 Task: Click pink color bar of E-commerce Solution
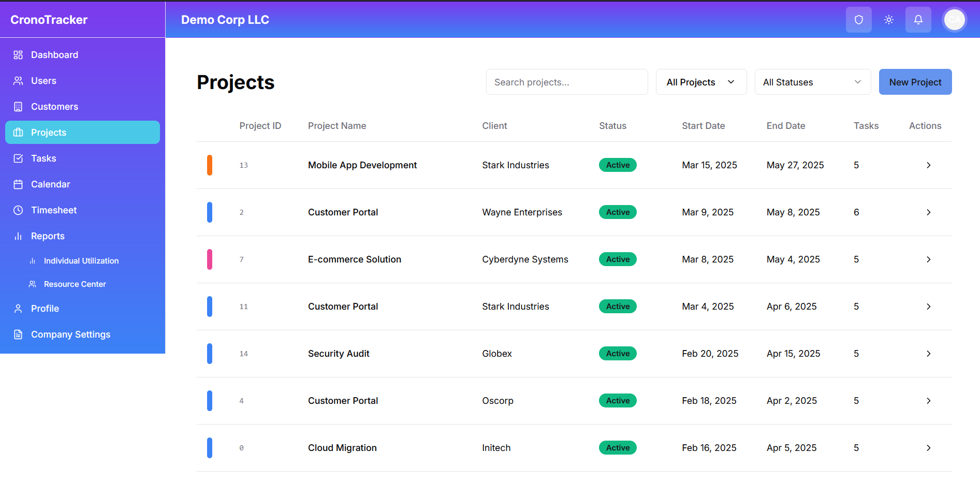[210, 259]
